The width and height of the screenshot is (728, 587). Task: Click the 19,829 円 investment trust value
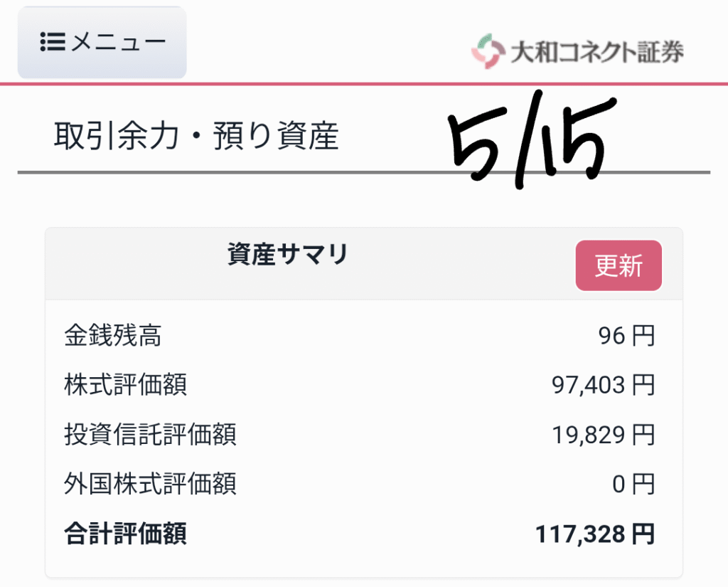[603, 435]
